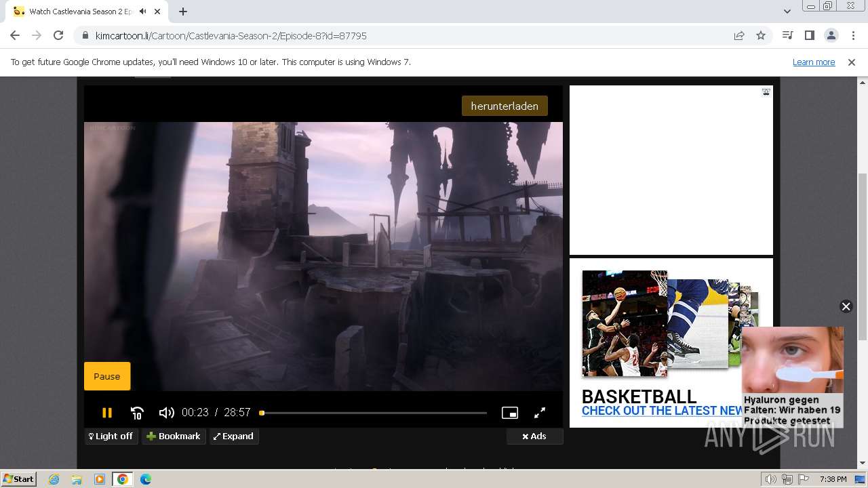Switch video to fullscreen

[540, 413]
